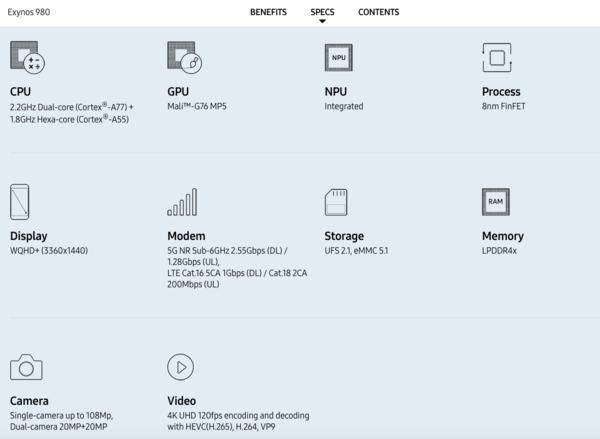Click the arrow under SPECS
Screen dimensions: 600x439
[323, 21]
